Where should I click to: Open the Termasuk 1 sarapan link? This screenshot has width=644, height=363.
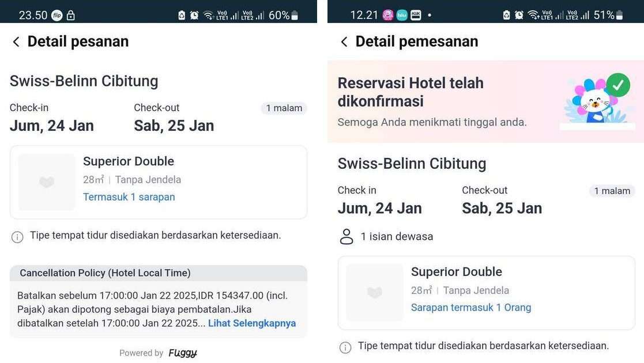point(129,197)
